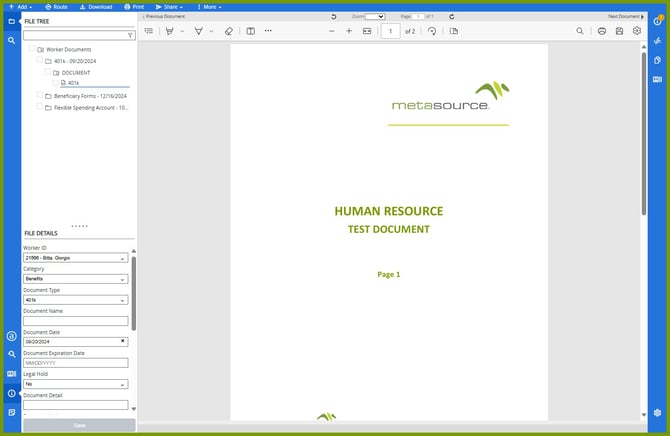The height and width of the screenshot is (436, 670).
Task: Check the Flexible Spending Account folder checkbox
Action: pyautogui.click(x=40, y=106)
